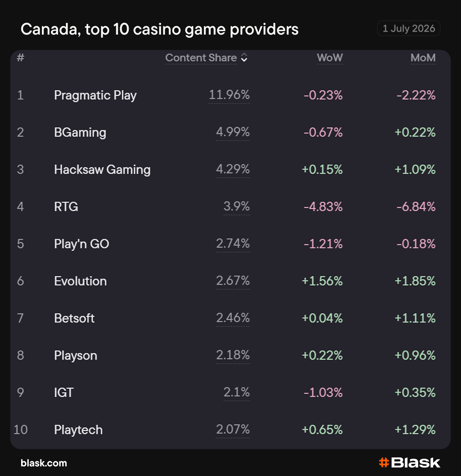Sort table by Content Share column
Screen dimensions: 461x476
201,58
